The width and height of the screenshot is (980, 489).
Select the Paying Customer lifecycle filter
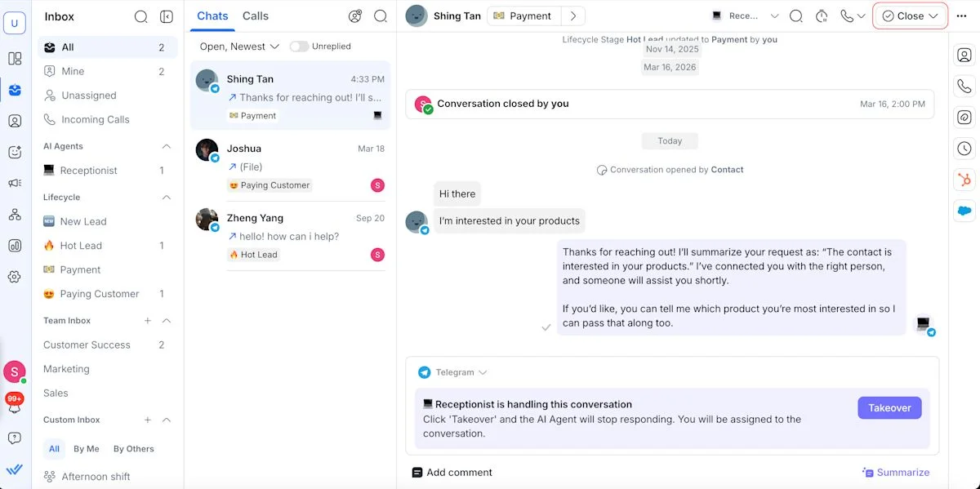point(106,294)
